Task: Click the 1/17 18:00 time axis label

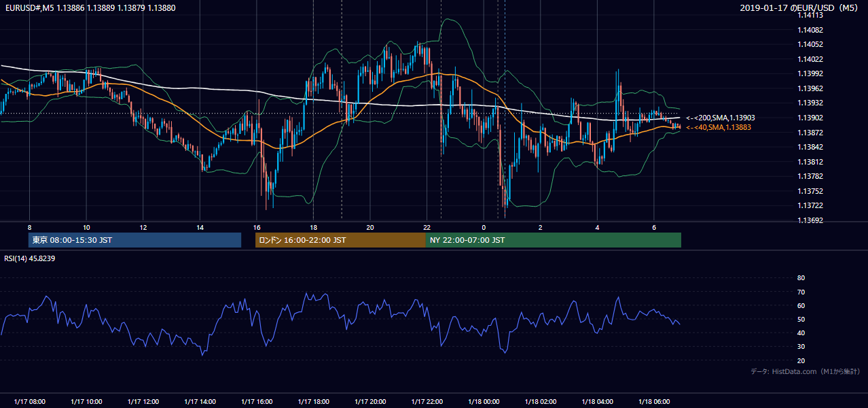Action: (313, 401)
